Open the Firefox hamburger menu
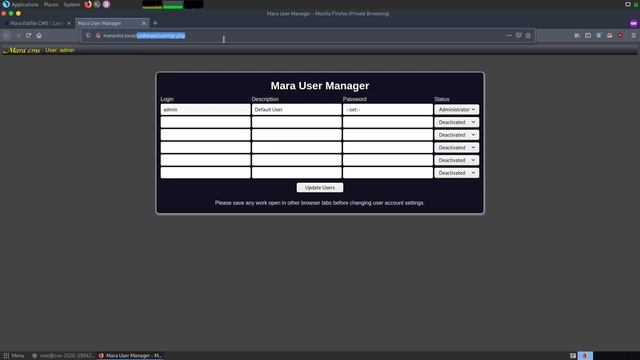Viewport: 640px width, 360px height. [633, 36]
